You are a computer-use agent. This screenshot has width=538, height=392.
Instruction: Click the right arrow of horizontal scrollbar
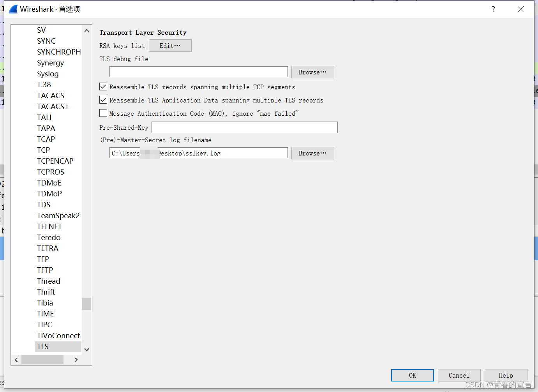coord(76,360)
